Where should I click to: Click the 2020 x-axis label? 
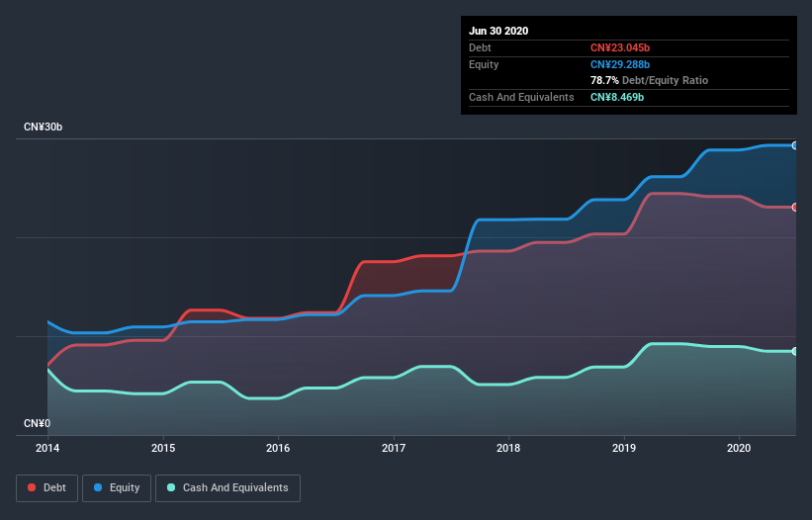click(739, 448)
